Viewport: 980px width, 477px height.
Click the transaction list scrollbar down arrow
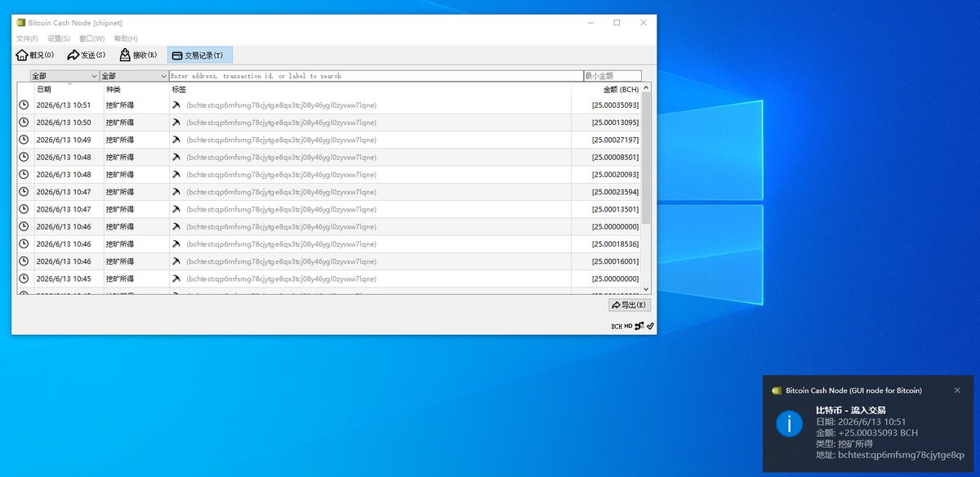[647, 289]
